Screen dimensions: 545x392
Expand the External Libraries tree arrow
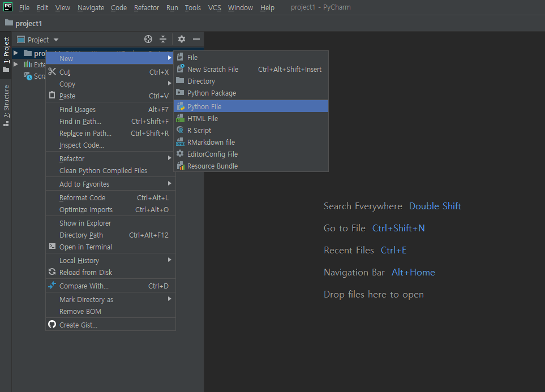(x=16, y=64)
